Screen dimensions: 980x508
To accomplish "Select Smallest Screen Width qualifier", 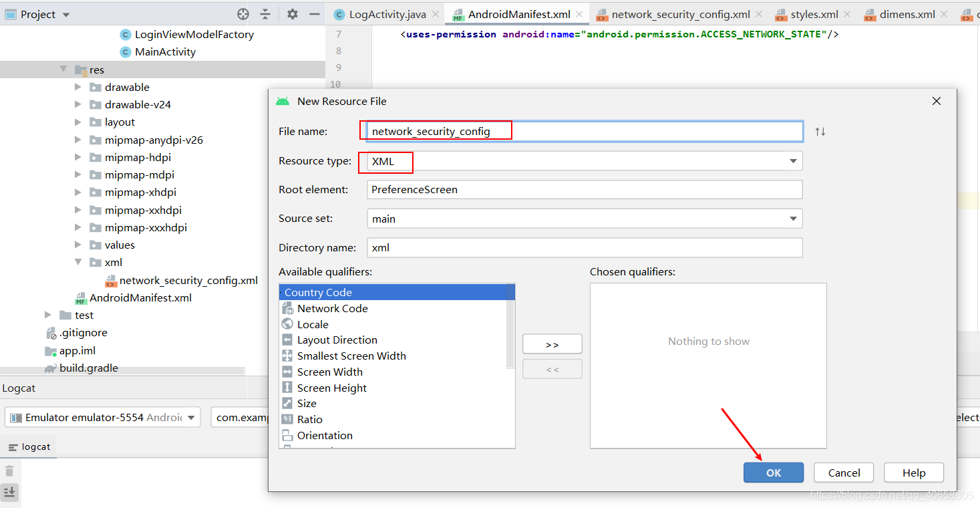I will coord(393,356).
